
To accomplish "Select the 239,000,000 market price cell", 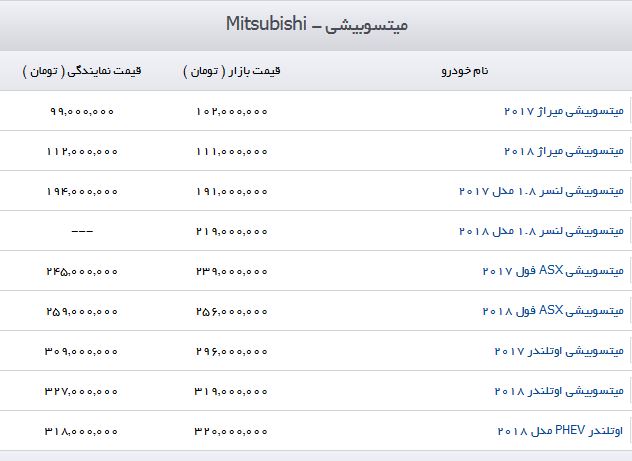I will (232, 272).
